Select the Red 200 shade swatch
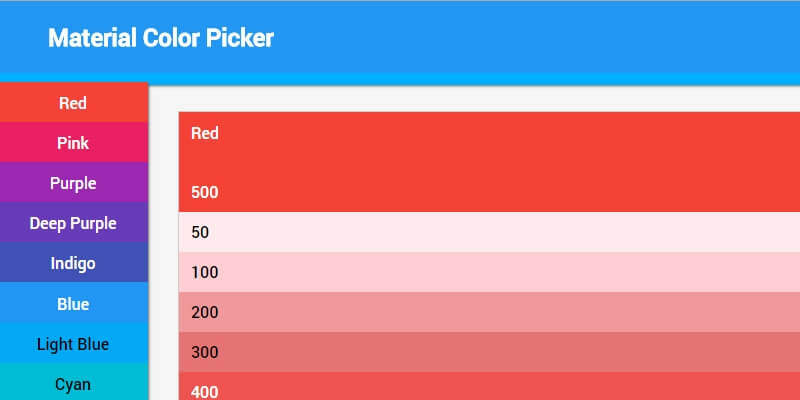Screen dimensions: 800x400 click(490, 312)
